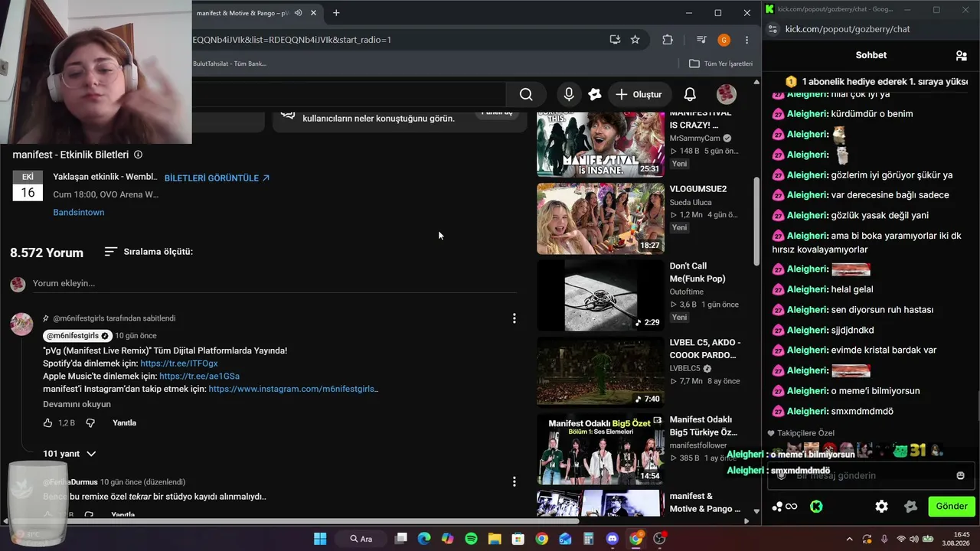Open the YouTube account avatar menu

(x=726, y=94)
